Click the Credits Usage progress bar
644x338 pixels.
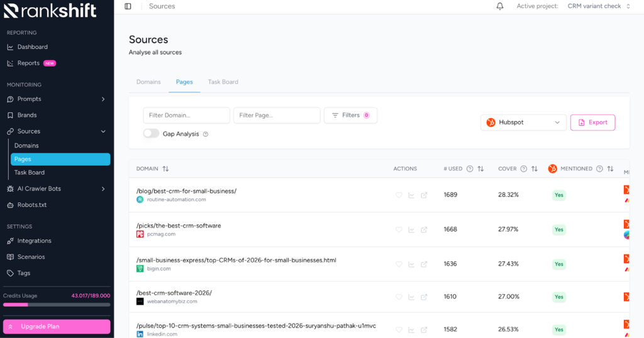tap(57, 305)
